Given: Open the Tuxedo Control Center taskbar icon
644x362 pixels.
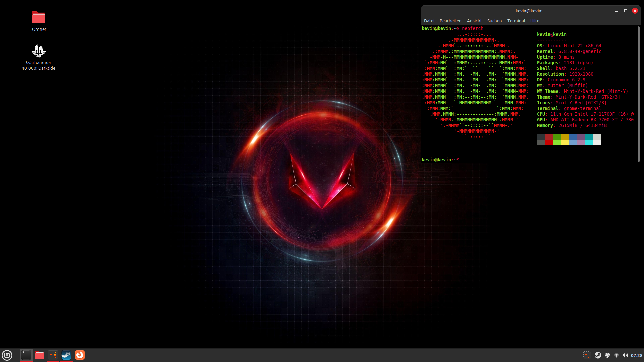Looking at the screenshot, I should click(53, 355).
